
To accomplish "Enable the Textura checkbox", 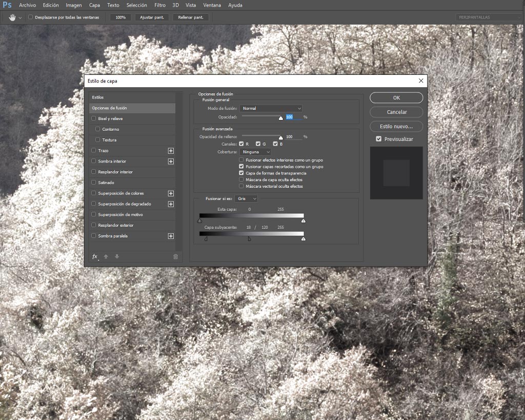I will pos(98,139).
